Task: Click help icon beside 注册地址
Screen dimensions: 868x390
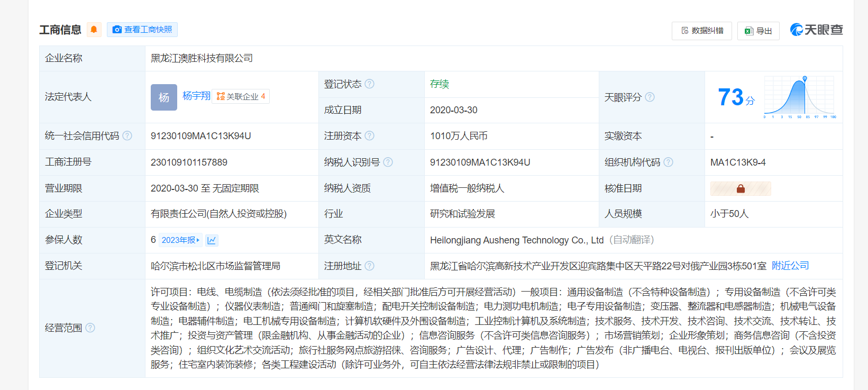Action: (x=370, y=266)
